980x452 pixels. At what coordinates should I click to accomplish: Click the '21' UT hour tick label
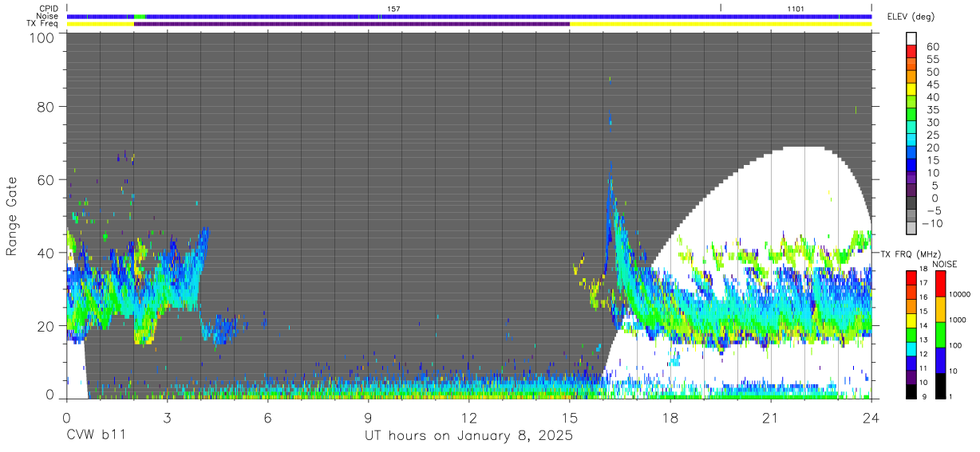[x=771, y=417]
